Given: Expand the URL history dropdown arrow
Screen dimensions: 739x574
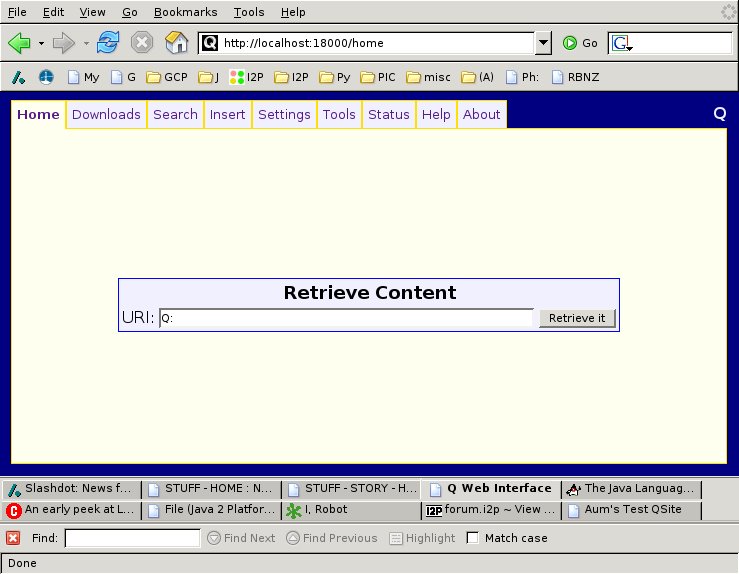Looking at the screenshot, I should (543, 43).
